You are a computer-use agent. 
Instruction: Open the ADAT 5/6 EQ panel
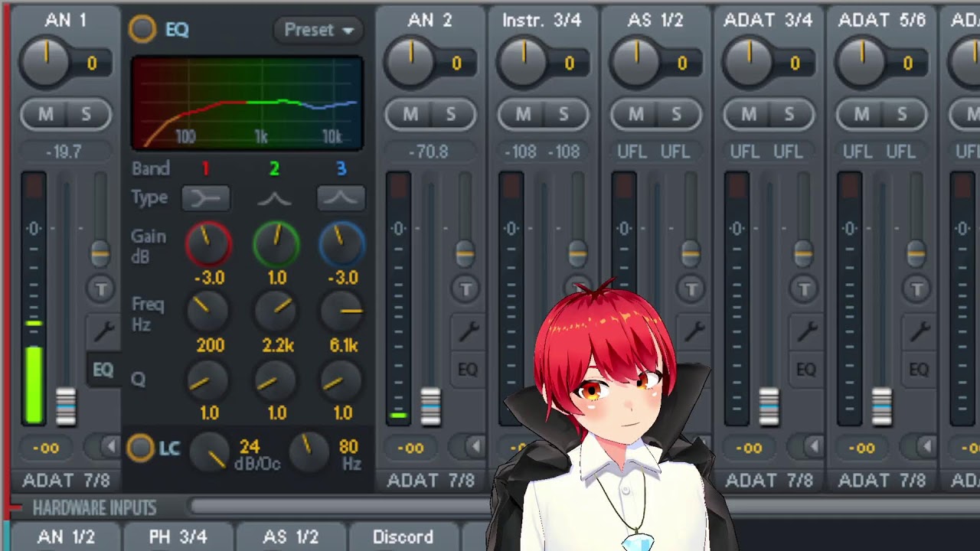click(x=919, y=370)
